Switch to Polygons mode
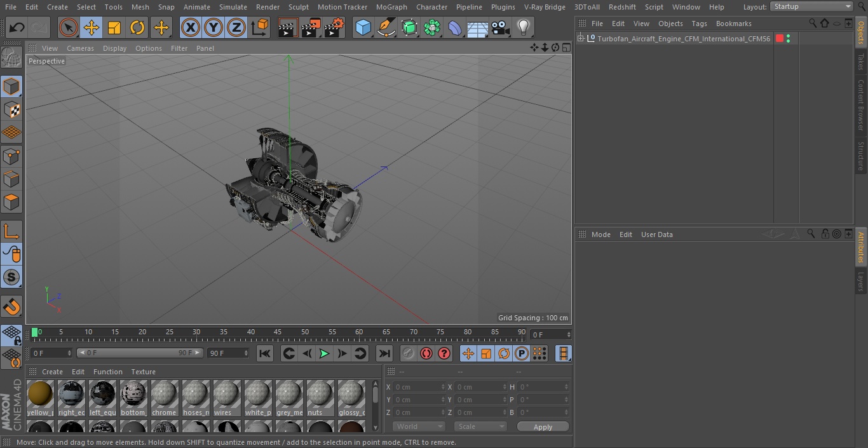 (11, 202)
